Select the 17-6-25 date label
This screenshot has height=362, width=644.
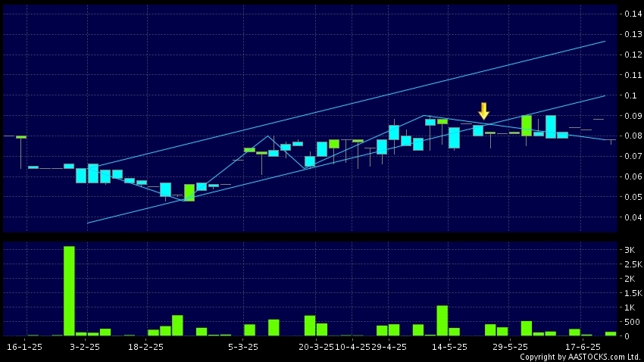click(583, 347)
